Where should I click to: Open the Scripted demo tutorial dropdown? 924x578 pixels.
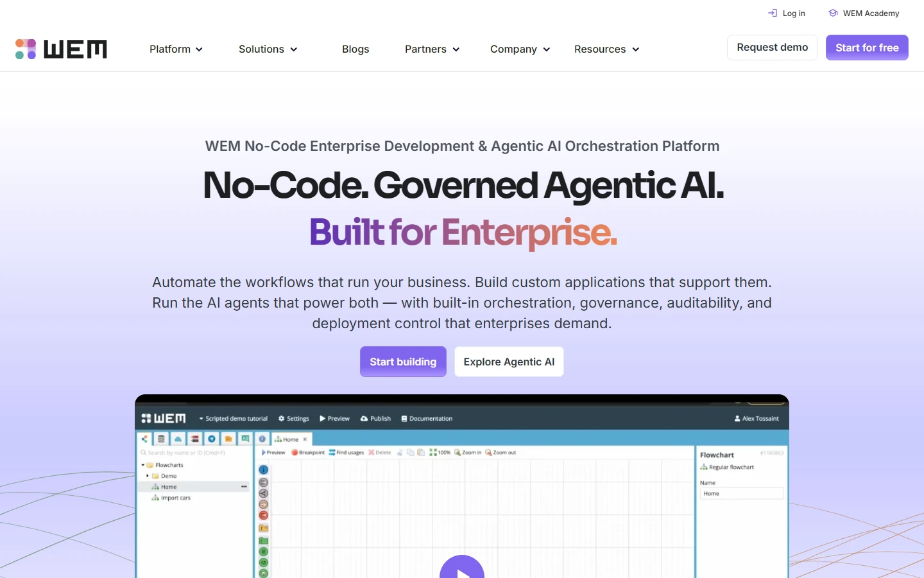(234, 419)
